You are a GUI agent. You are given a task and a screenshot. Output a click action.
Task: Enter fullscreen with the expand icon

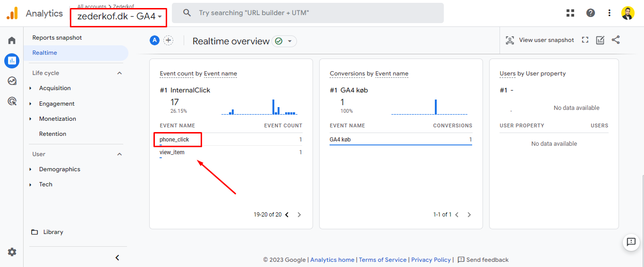[585, 40]
